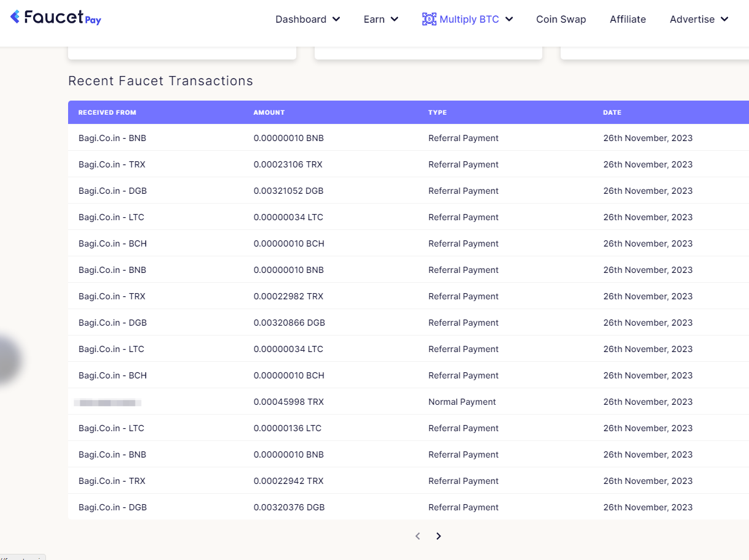The width and height of the screenshot is (749, 560).
Task: Open Coin Swap page
Action: coord(561,19)
